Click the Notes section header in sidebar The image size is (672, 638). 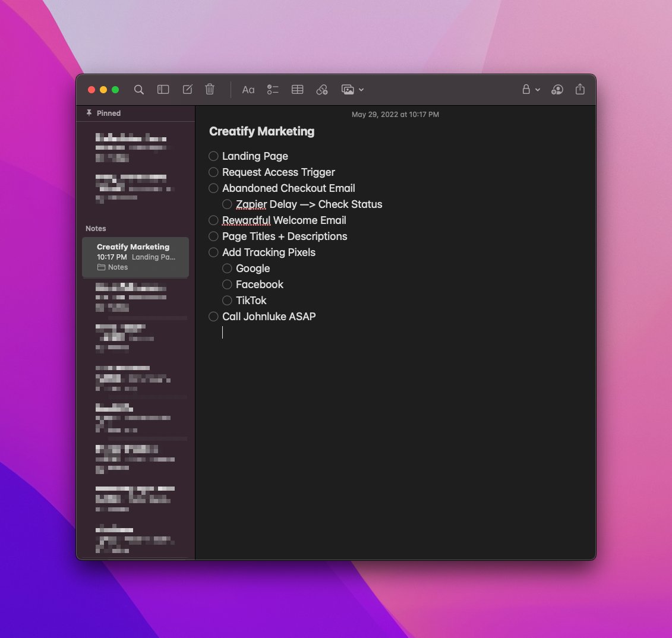pyautogui.click(x=96, y=228)
